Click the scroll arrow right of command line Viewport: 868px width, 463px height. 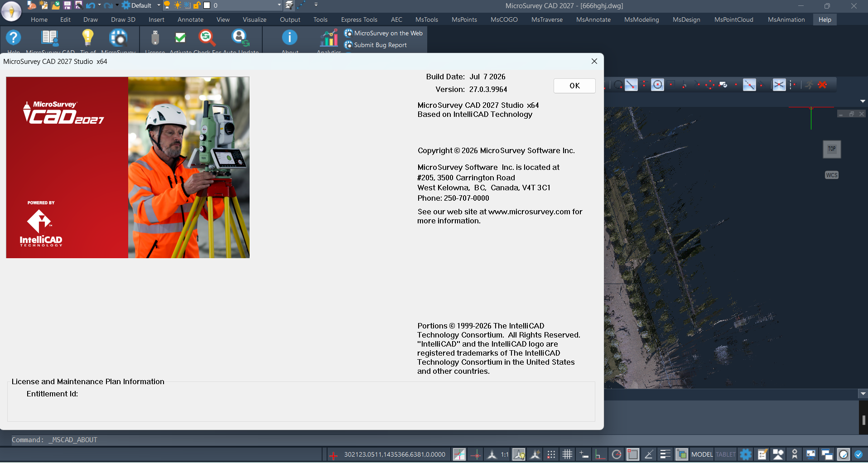[x=863, y=394]
